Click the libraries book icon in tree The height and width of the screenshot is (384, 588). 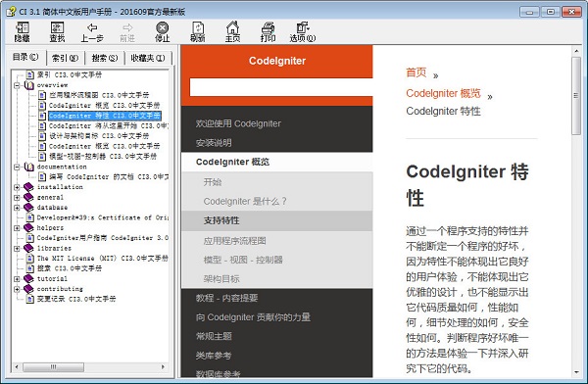coord(28,248)
